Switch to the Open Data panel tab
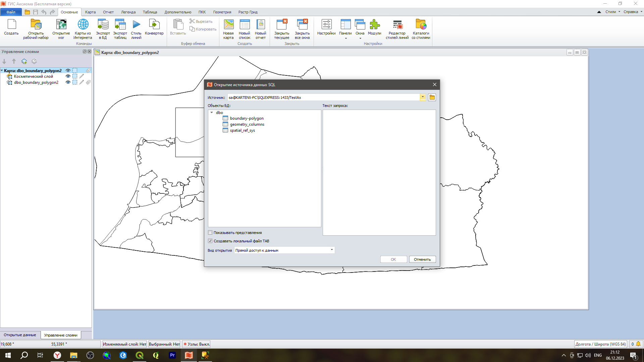Viewport: 644px width, 362px height. (x=20, y=335)
